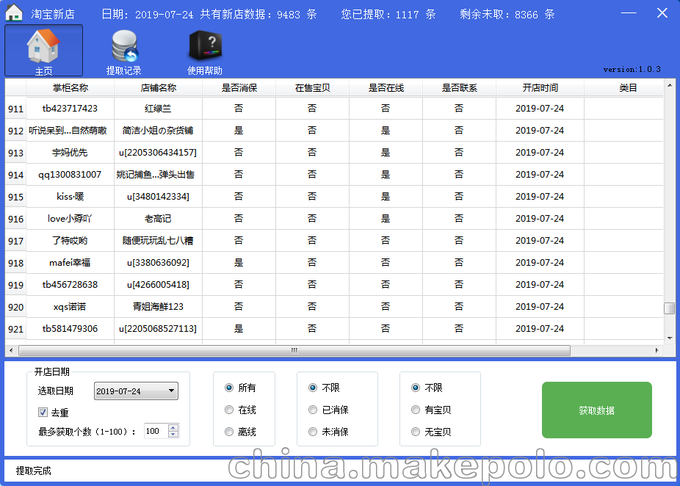Click the table scroll up arrow
This screenshot has width=680, height=486.
(x=670, y=85)
